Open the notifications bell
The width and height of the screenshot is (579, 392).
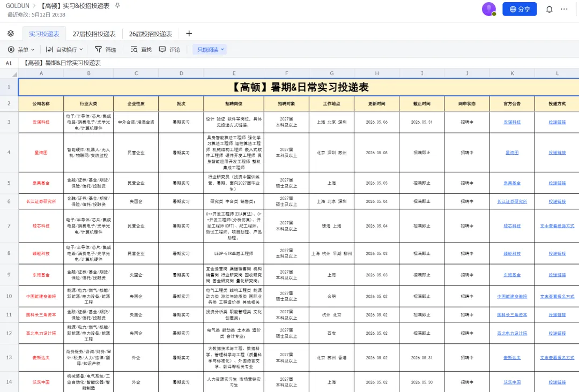tap(549, 9)
